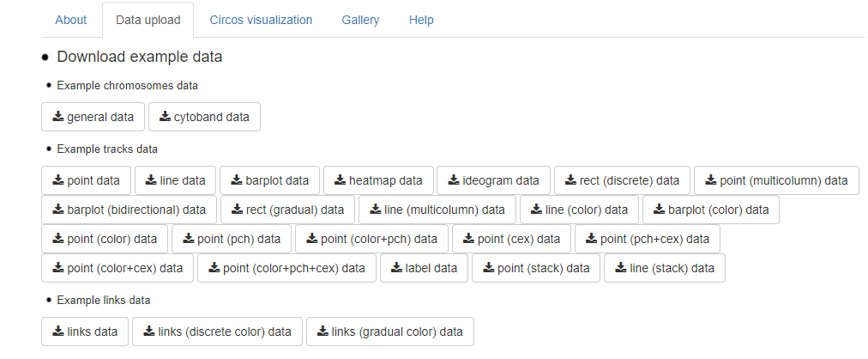Switch to Circos visualization tab
Viewport: 868px width, 359px height.
(261, 20)
